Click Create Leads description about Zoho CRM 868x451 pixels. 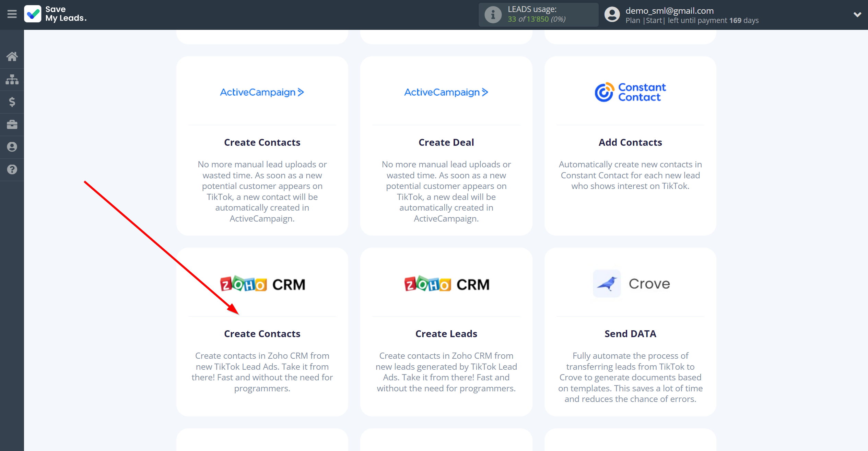coord(446,372)
